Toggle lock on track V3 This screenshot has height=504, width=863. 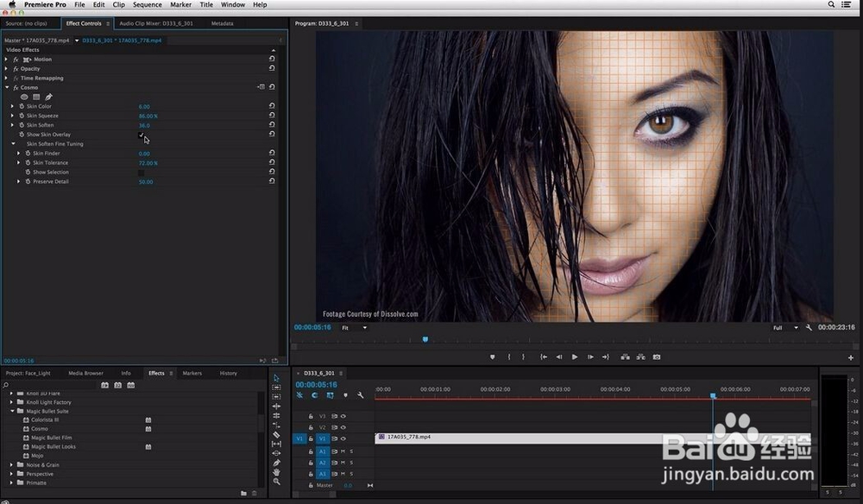coord(311,417)
